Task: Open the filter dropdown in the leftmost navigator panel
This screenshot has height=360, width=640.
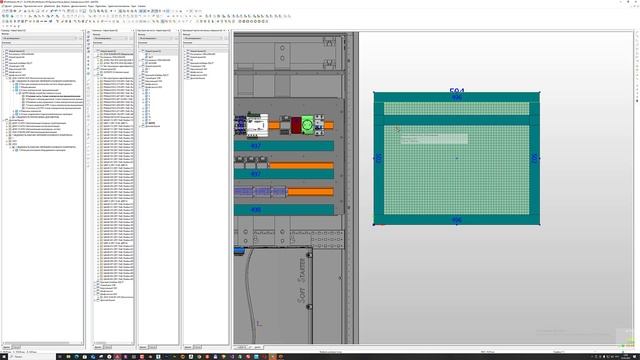Action: [x=39, y=38]
